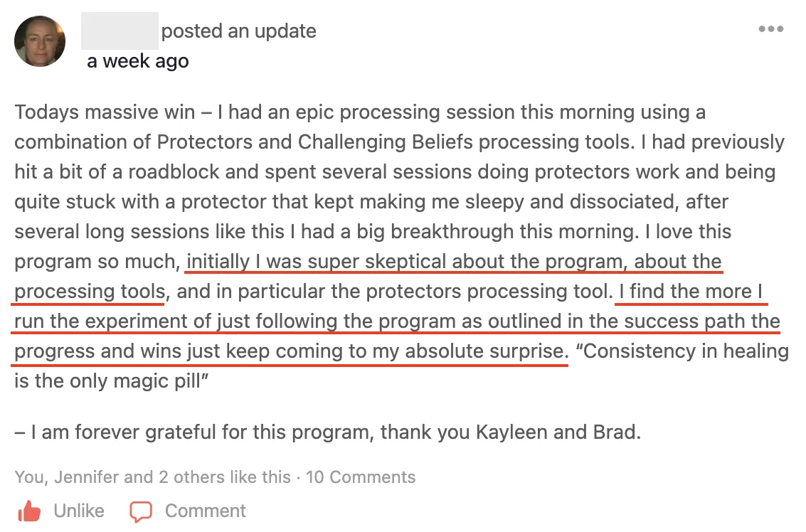
Task: Click the 'Consistency in healing' quote
Action: point(682,351)
